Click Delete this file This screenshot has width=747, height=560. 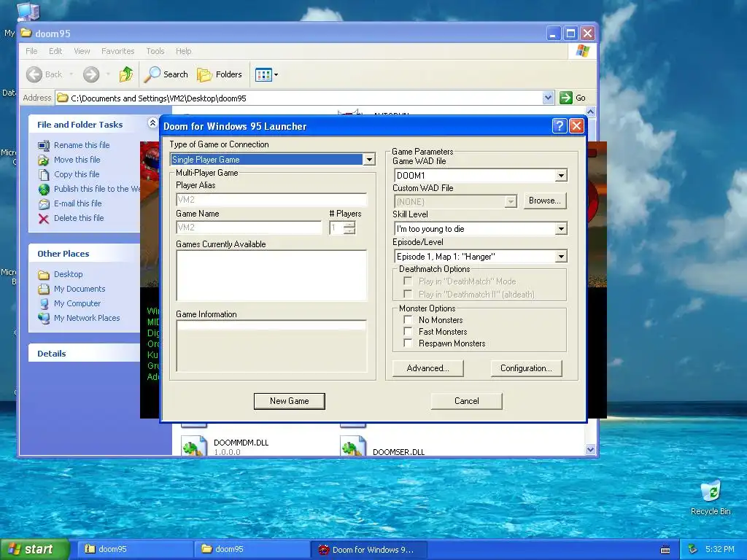click(79, 218)
